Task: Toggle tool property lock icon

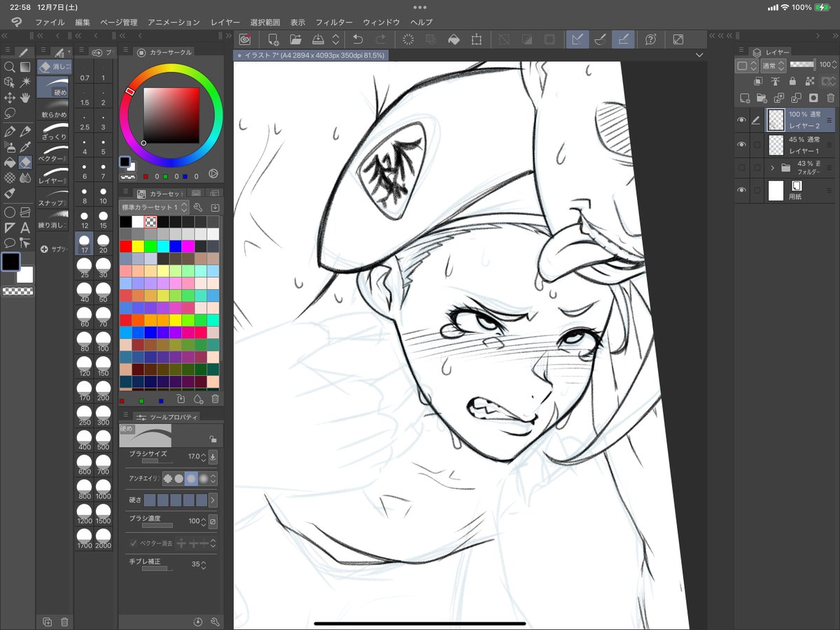Action: pos(212,439)
